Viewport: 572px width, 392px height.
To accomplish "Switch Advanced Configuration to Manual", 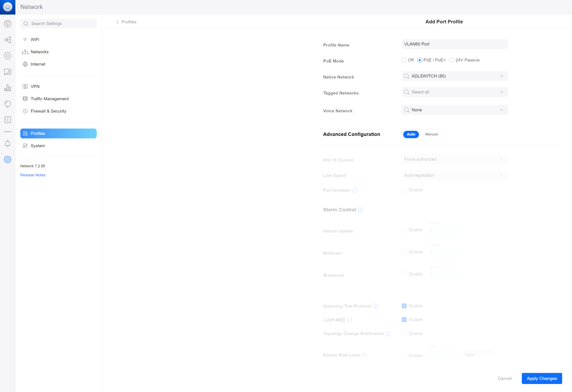I will point(431,134).
